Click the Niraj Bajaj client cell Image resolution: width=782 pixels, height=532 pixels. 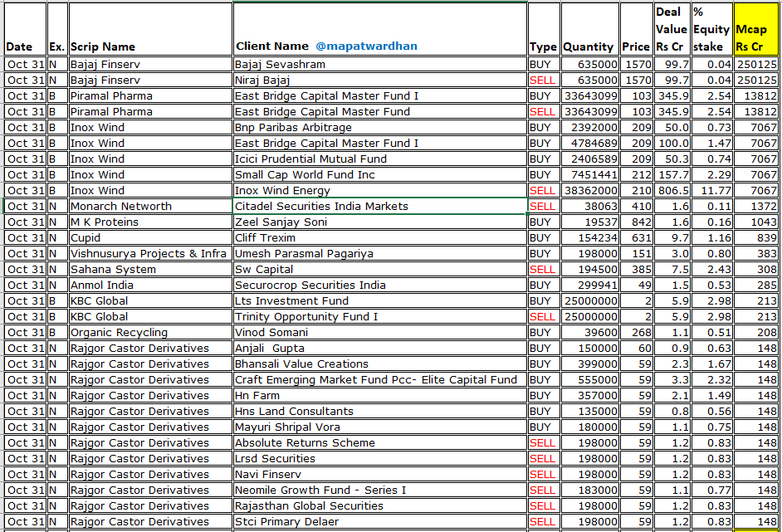[x=380, y=80]
